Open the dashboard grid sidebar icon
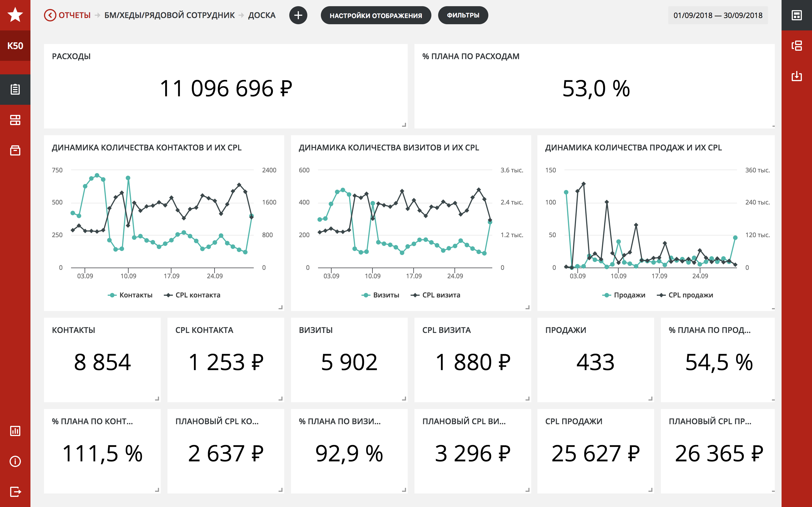This screenshot has width=812, height=507. [x=15, y=120]
